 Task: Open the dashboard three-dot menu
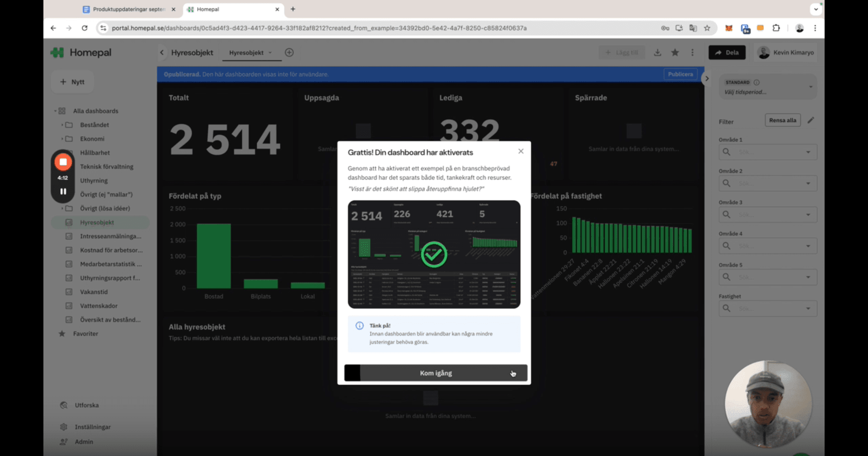point(692,52)
